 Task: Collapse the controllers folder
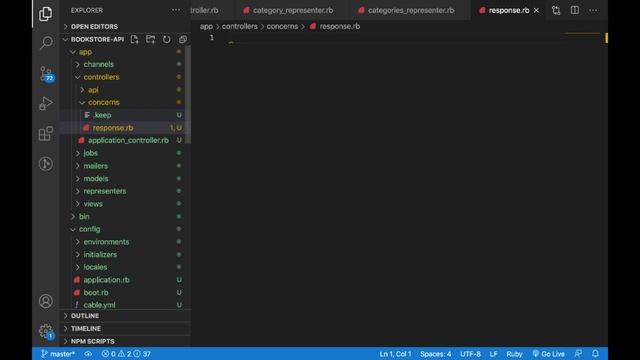[x=101, y=77]
